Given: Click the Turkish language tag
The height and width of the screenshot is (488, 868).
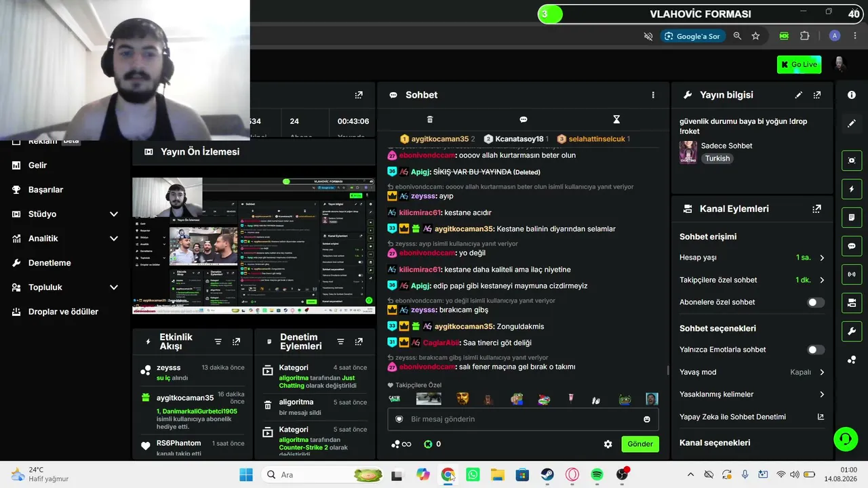Looking at the screenshot, I should pos(717,159).
